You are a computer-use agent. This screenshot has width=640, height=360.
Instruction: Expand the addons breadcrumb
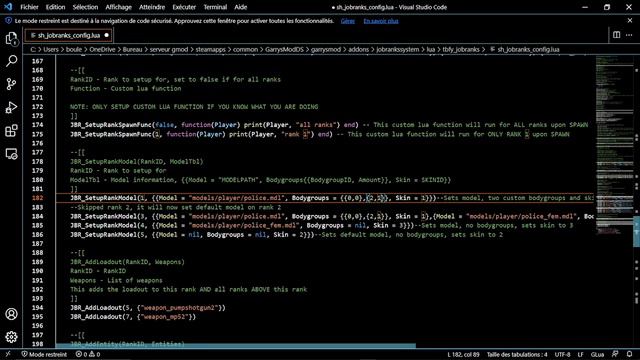[x=358, y=49]
